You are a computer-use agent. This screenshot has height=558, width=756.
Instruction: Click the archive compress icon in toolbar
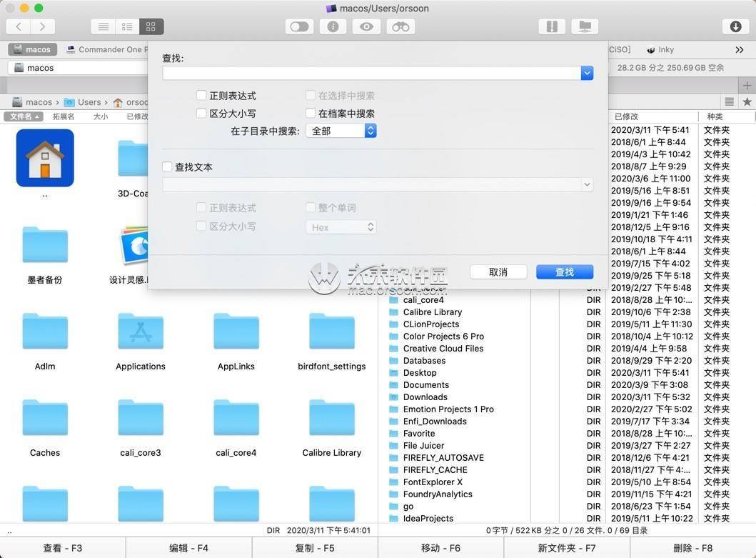pos(551,26)
